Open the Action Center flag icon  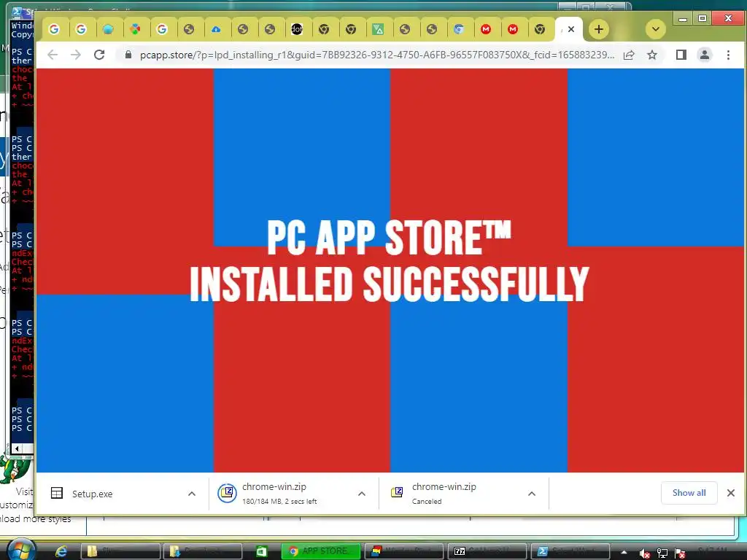[x=680, y=553]
